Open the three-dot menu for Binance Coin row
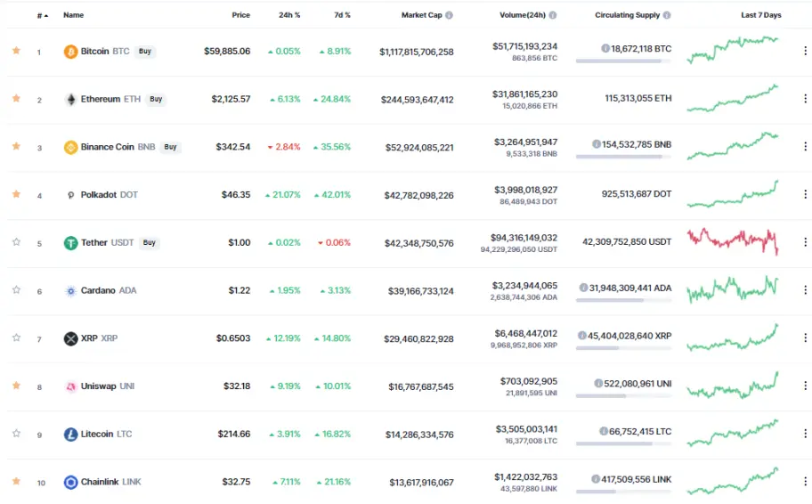 point(805,146)
